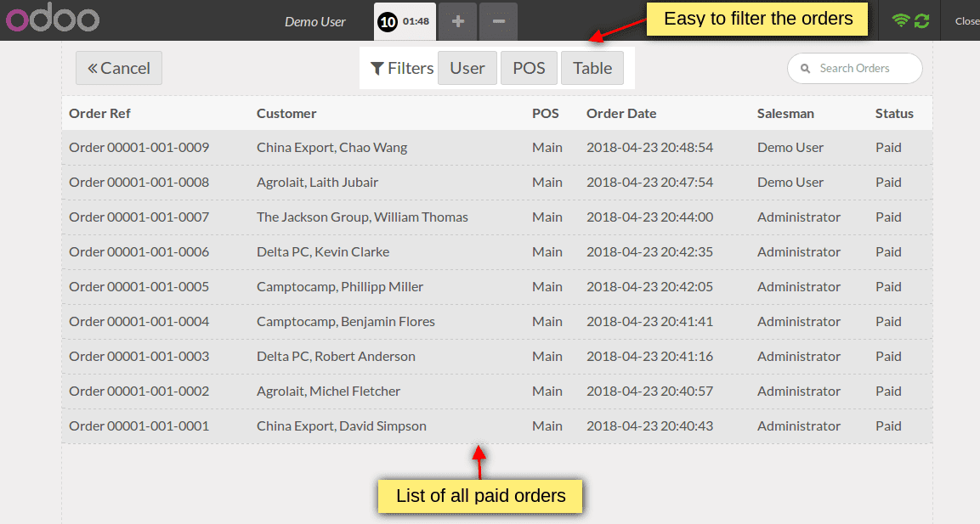Click order date 2018-04-23 20:40:57
Screen dimensions: 980x524
[650, 391]
